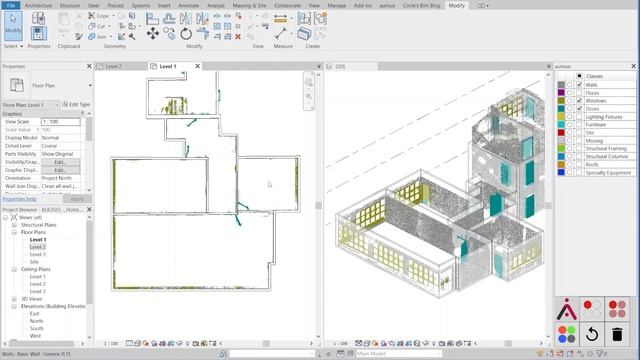Close the Level 1 view tab
The image size is (640, 360).
[x=198, y=66]
